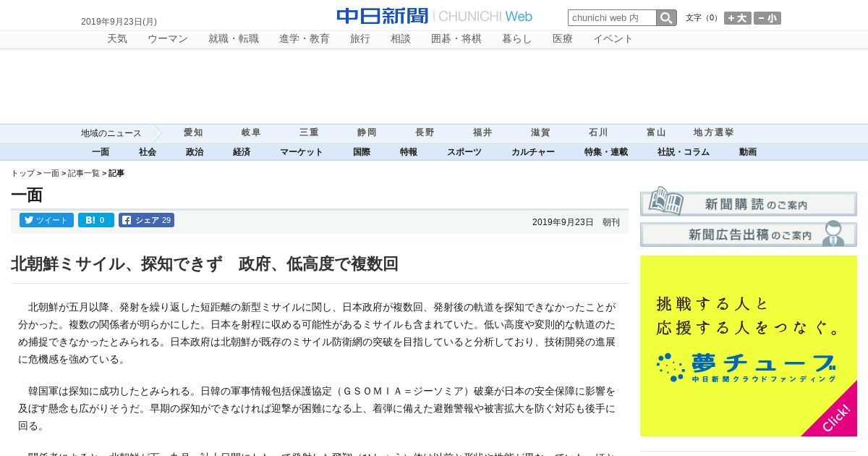Select 福井 regional news
Image resolution: width=868 pixels, height=456 pixels.
tap(482, 132)
